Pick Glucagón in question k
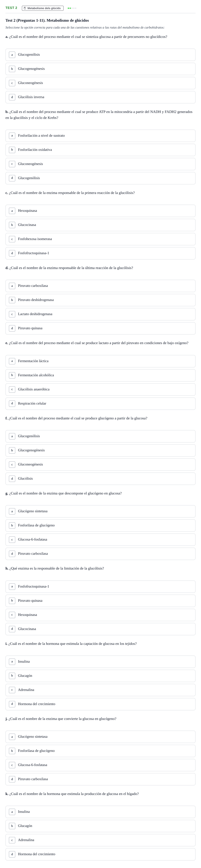The height and width of the screenshot is (868, 201). coord(100,826)
